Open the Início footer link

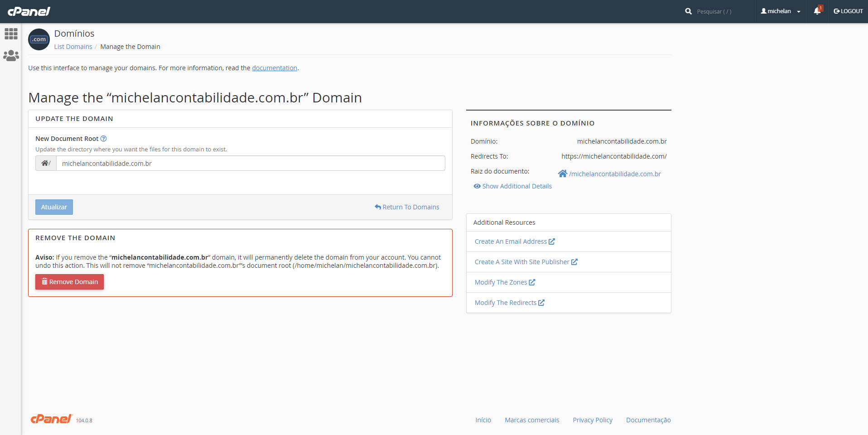pos(483,420)
